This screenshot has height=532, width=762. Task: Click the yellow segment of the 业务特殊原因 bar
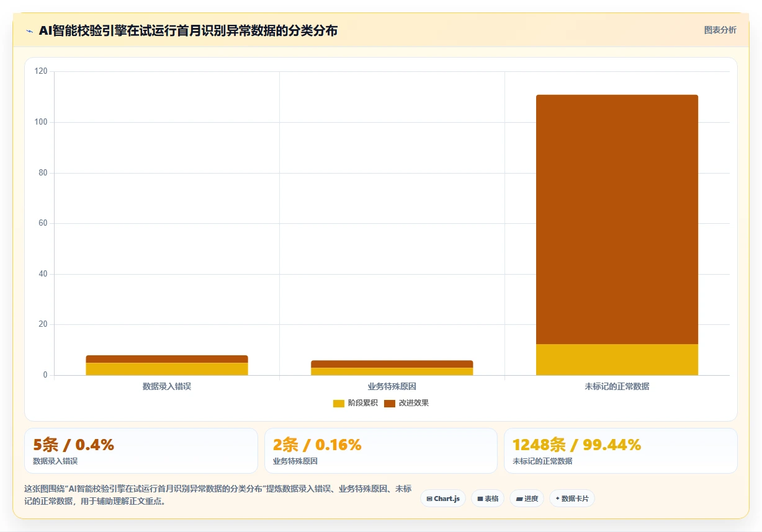click(x=392, y=371)
